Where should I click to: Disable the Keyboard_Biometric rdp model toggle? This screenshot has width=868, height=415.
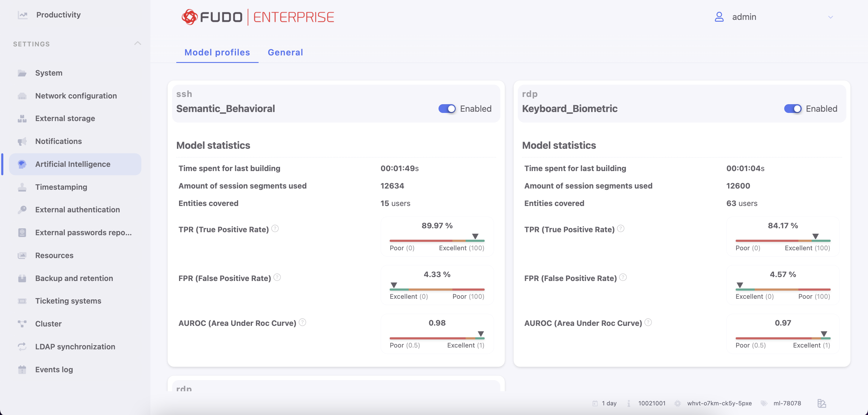pyautogui.click(x=793, y=109)
